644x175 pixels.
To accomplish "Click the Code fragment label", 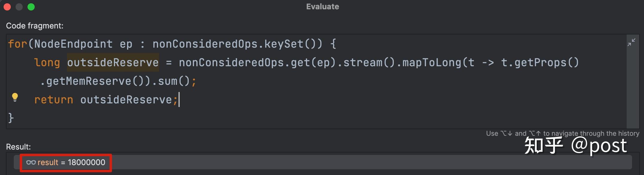I will point(35,26).
